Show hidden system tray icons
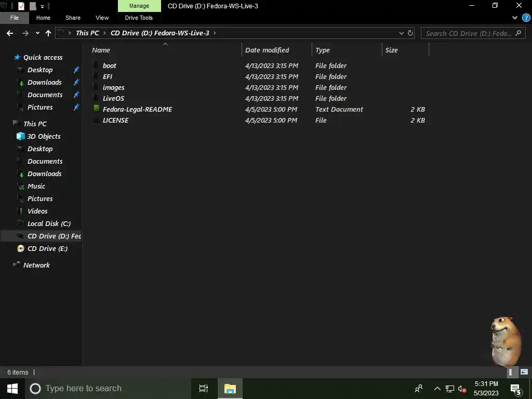 (437, 389)
